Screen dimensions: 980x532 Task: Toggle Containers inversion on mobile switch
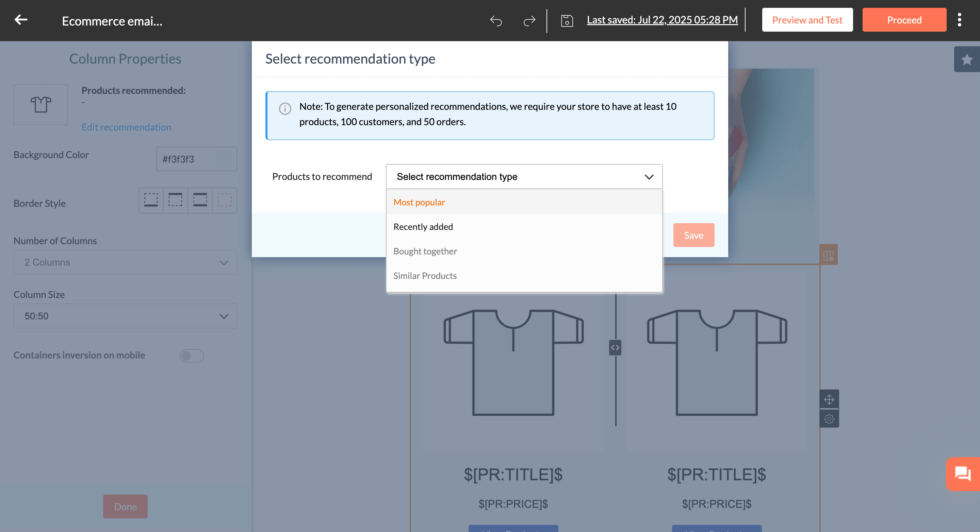pyautogui.click(x=192, y=355)
